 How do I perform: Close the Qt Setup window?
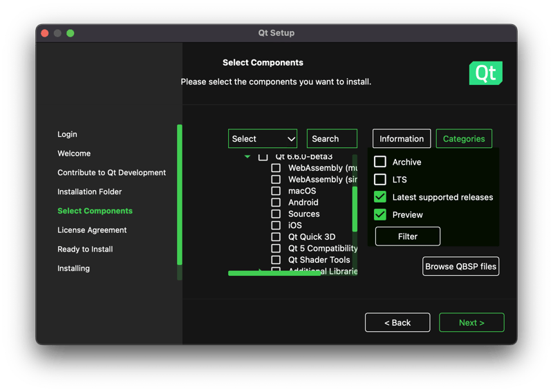click(x=45, y=33)
